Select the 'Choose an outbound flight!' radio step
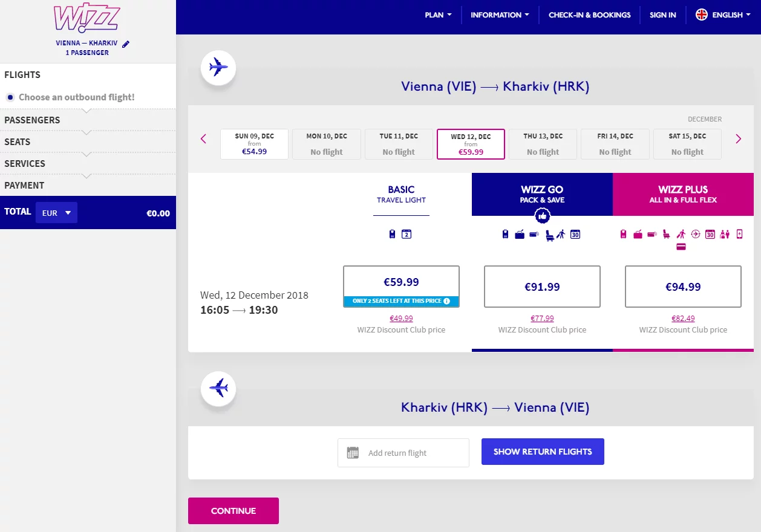 point(10,97)
